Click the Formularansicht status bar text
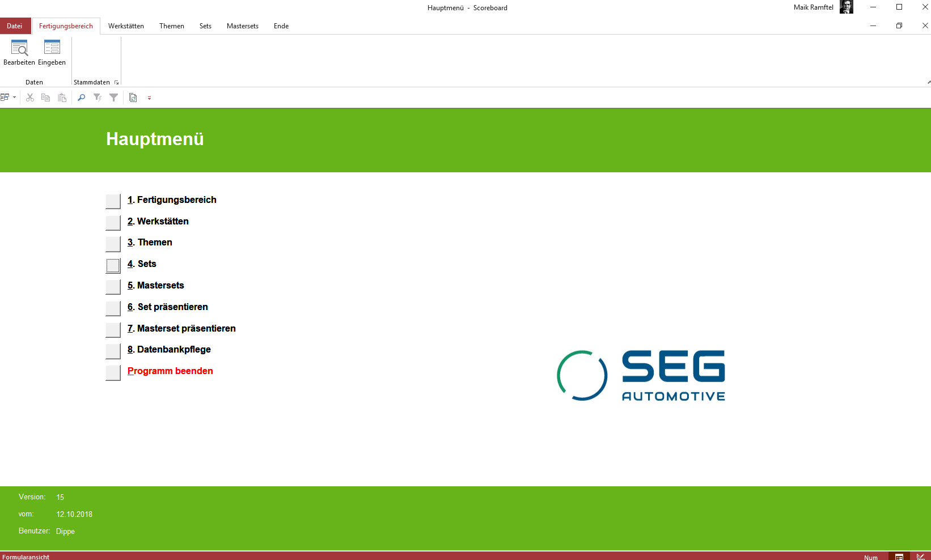This screenshot has height=560, width=931. click(x=26, y=557)
